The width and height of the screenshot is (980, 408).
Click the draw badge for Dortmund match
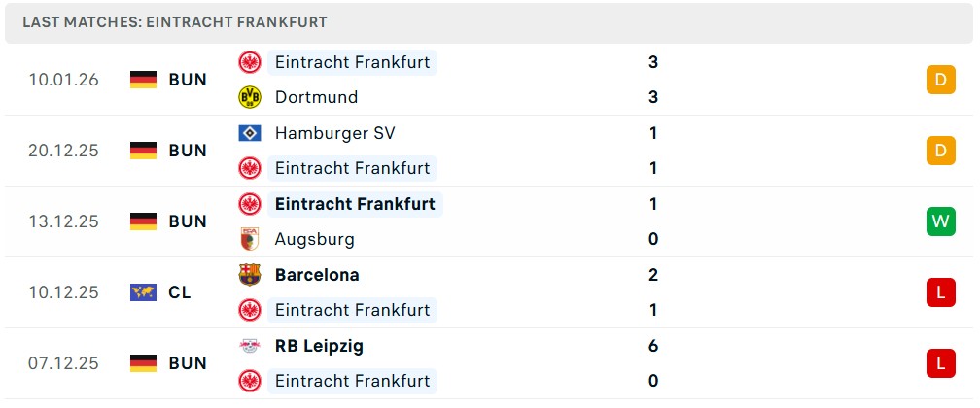click(941, 80)
